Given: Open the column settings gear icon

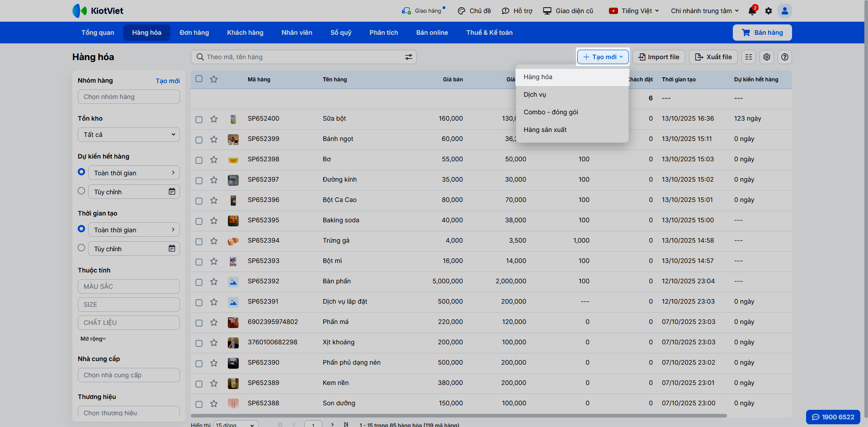Looking at the screenshot, I should (x=767, y=57).
